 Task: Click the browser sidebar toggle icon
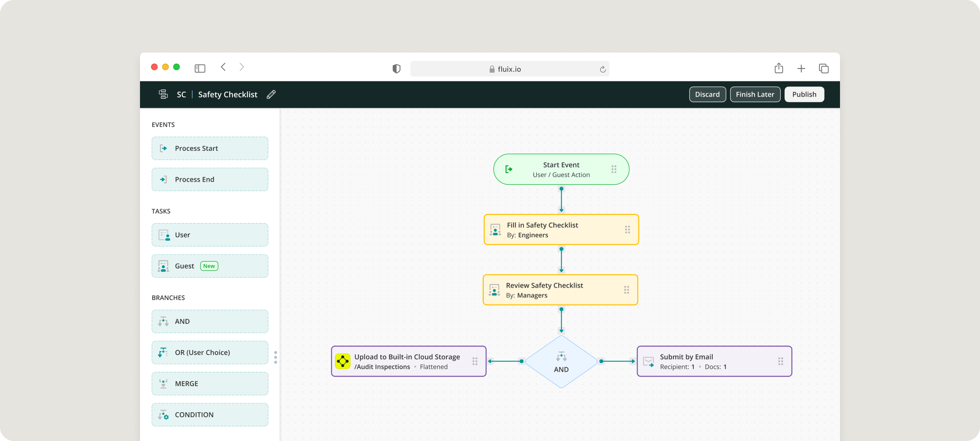pyautogui.click(x=200, y=69)
